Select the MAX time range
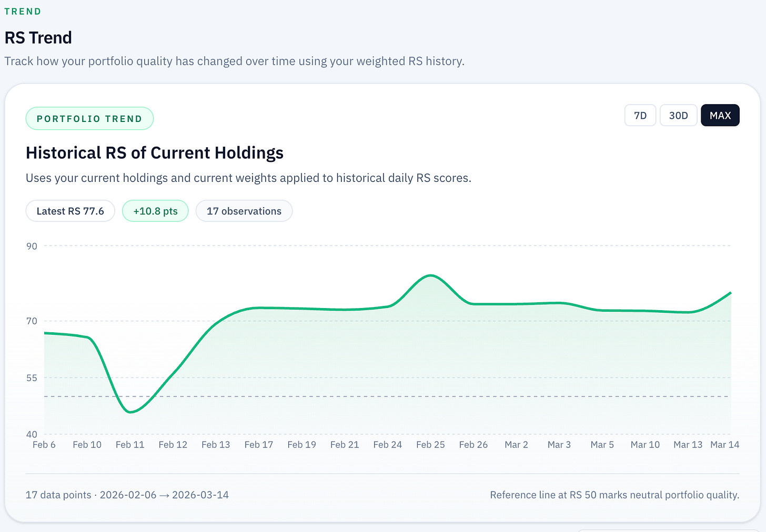Image resolution: width=766 pixels, height=532 pixels. pyautogui.click(x=720, y=115)
